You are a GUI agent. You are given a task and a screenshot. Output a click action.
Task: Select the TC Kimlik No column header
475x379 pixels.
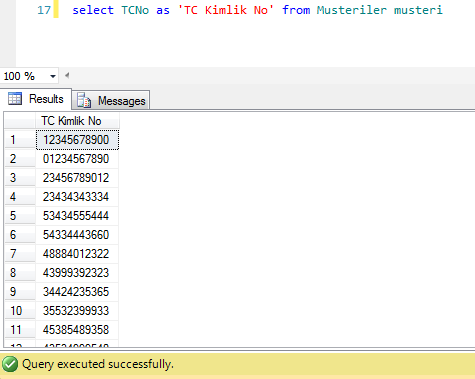click(x=77, y=121)
